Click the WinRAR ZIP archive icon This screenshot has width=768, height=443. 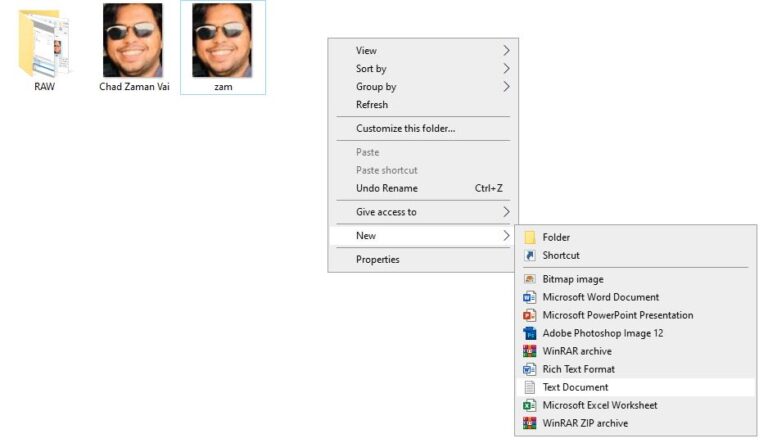click(529, 423)
